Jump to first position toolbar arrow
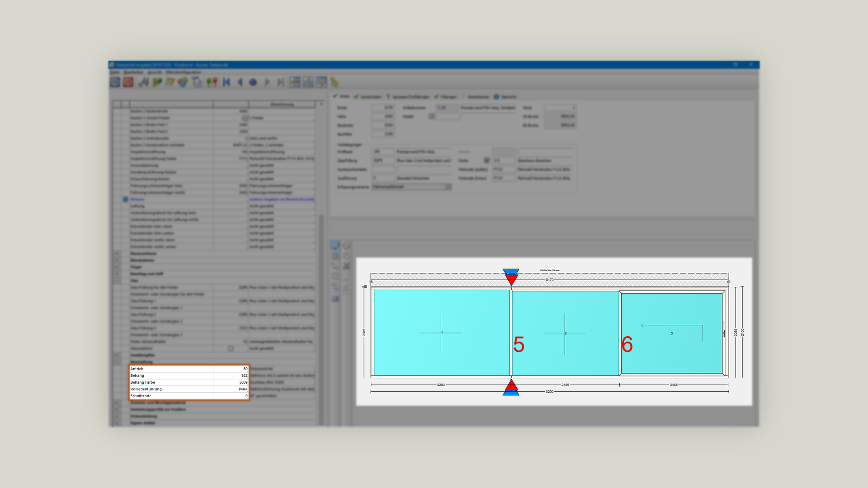868x488 pixels. (x=226, y=82)
